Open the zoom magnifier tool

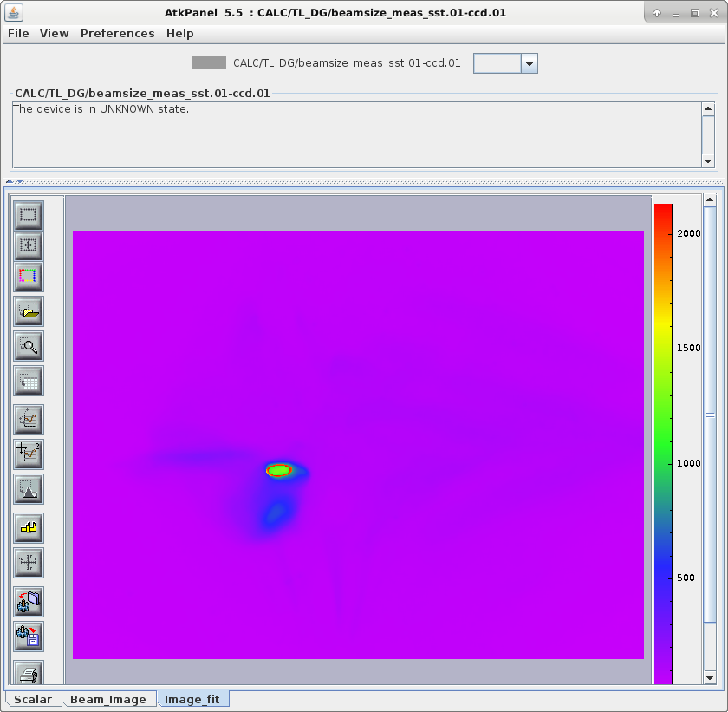coord(29,346)
